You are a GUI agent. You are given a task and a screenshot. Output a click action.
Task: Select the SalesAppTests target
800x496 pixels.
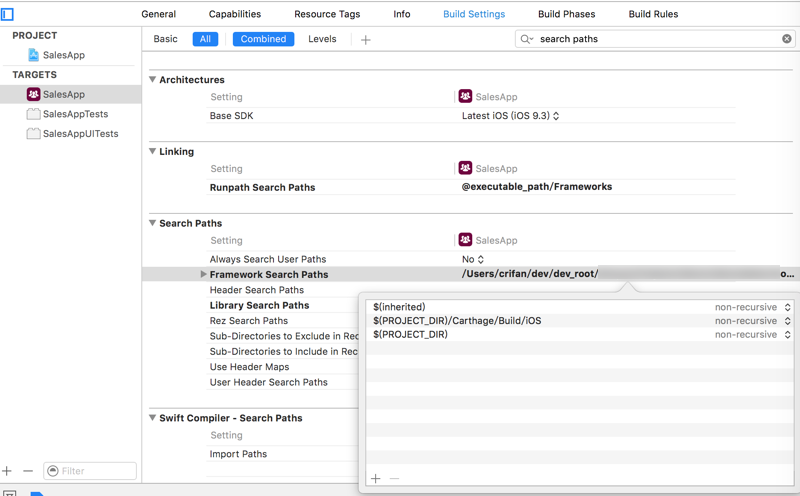click(75, 114)
